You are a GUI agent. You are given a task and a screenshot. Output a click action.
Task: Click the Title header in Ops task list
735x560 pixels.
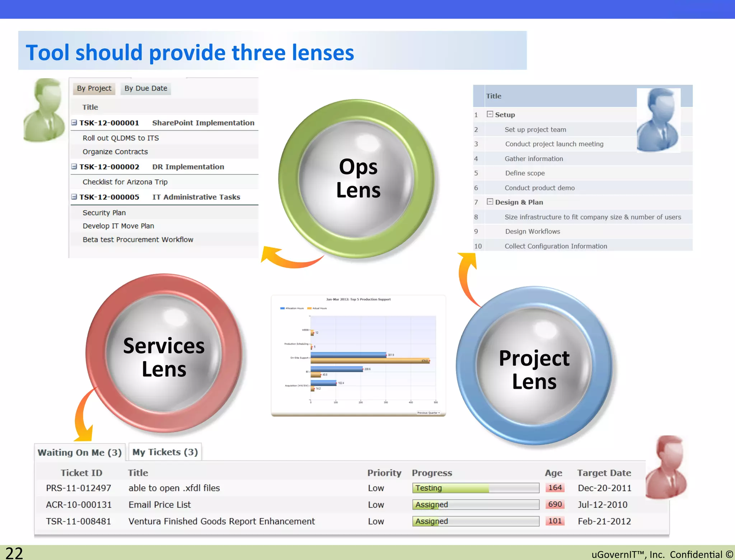90,107
